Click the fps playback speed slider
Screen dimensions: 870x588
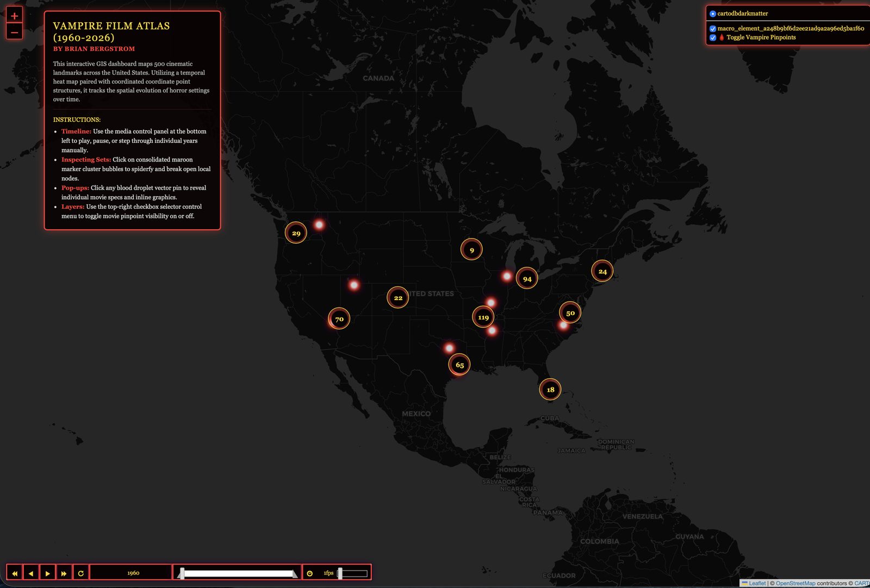click(x=353, y=573)
